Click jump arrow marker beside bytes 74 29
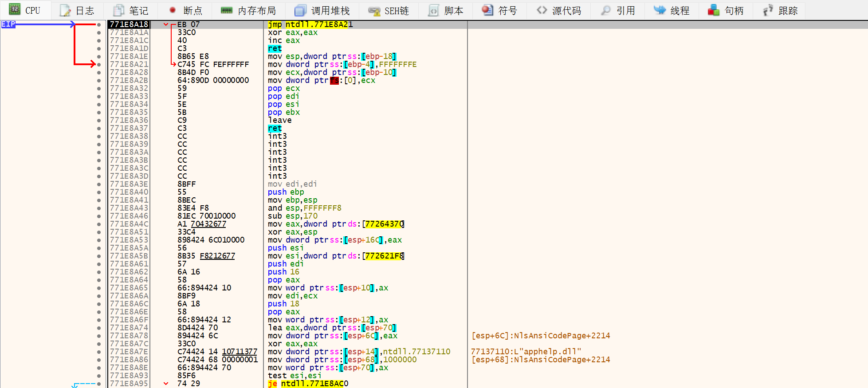Screen dimensions: 868x388 pyautogui.click(x=166, y=384)
